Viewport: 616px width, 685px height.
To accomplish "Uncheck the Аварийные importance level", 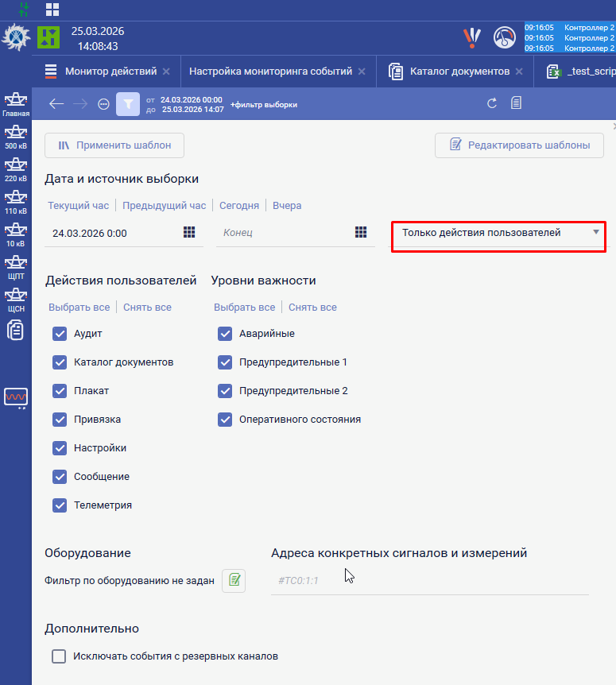I will (225, 334).
